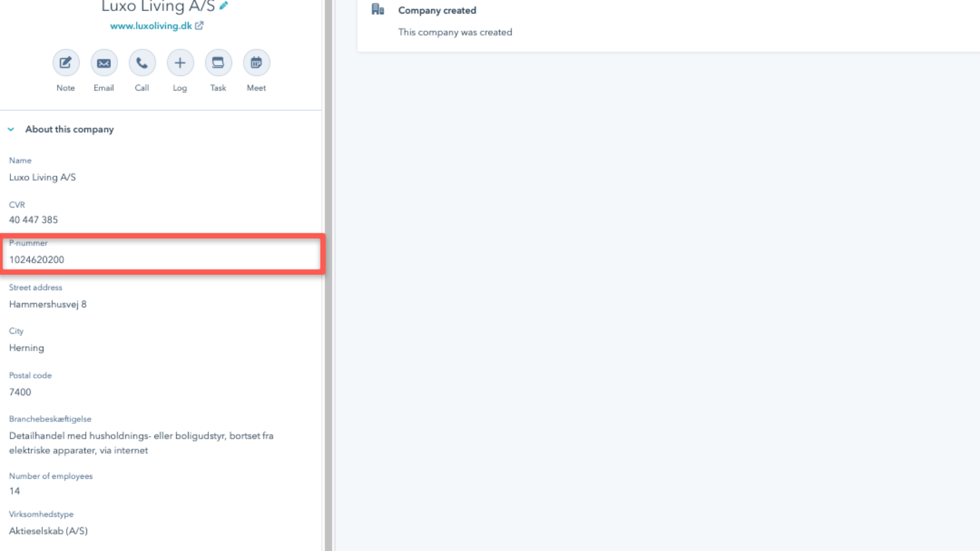Click the City field showing Herning
The image size is (980, 551).
pos(26,348)
